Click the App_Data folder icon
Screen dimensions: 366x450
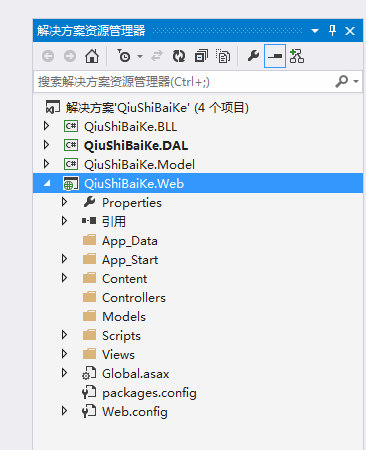coord(89,240)
